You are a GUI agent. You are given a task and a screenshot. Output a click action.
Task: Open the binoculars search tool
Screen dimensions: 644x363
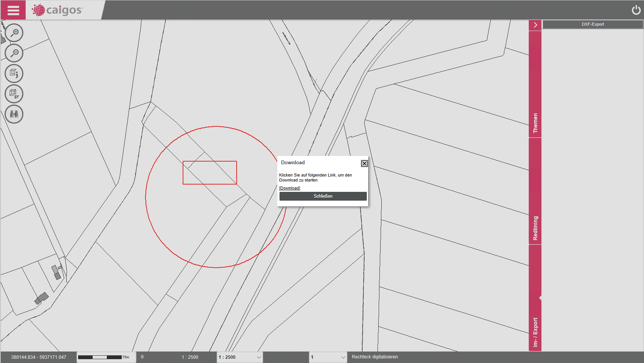pyautogui.click(x=14, y=114)
